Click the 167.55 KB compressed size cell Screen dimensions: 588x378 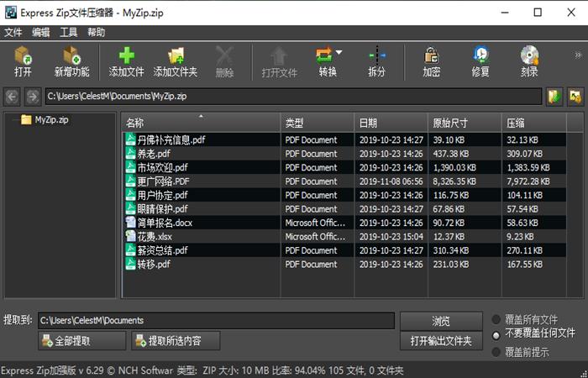(525, 265)
